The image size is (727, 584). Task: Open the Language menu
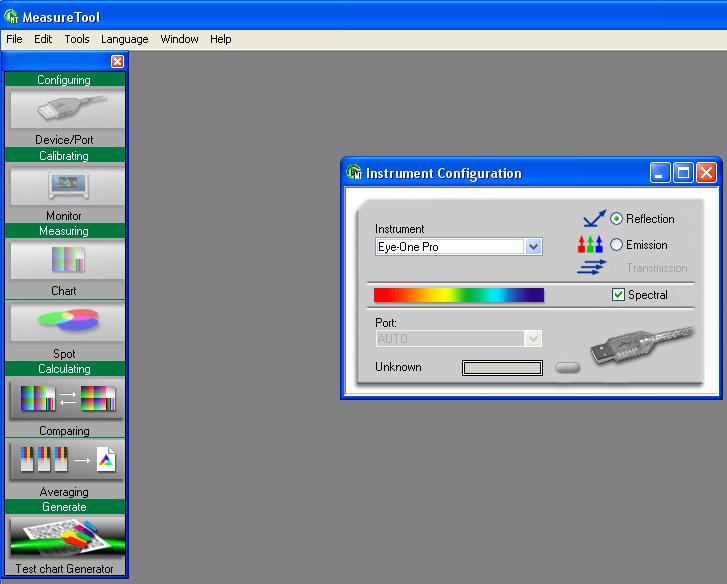tap(125, 39)
